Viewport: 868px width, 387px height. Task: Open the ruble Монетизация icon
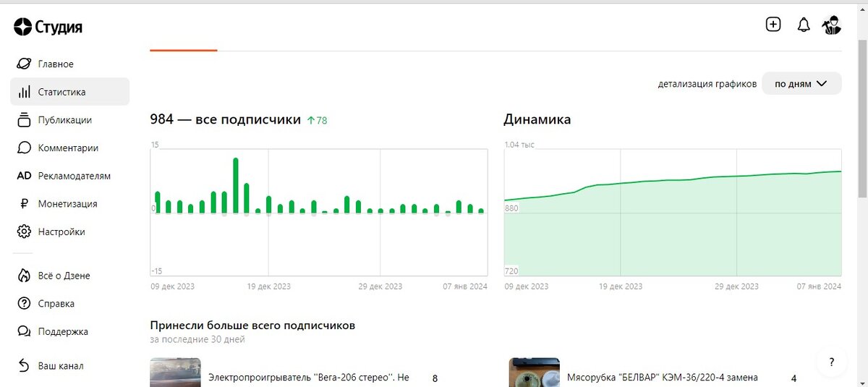tap(24, 204)
